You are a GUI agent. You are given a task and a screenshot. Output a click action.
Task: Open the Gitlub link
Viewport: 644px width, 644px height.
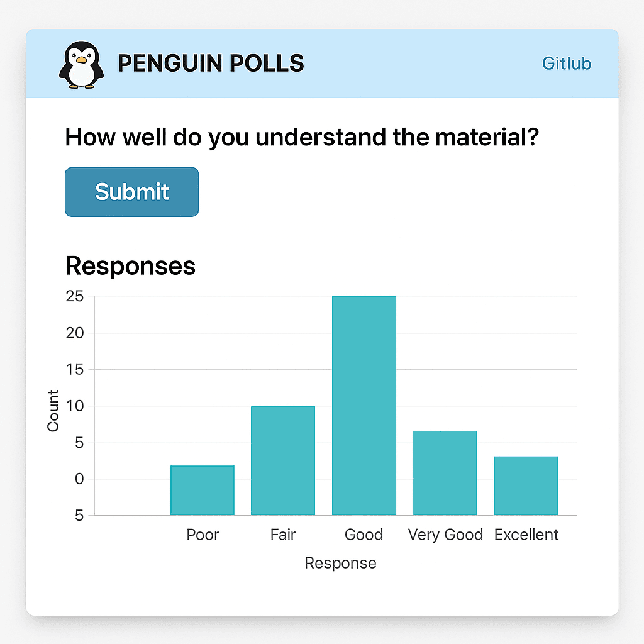[566, 63]
